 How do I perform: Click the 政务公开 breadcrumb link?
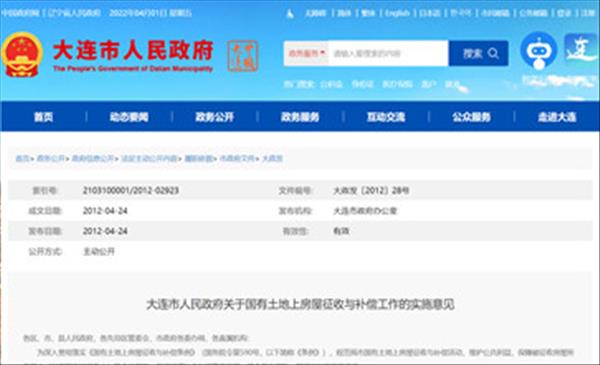pyautogui.click(x=51, y=158)
